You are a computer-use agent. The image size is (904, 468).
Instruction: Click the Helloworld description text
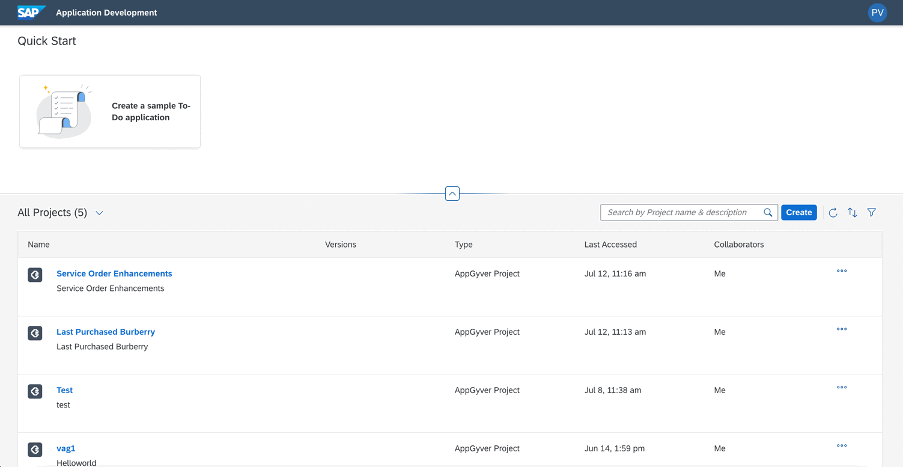pos(76,463)
